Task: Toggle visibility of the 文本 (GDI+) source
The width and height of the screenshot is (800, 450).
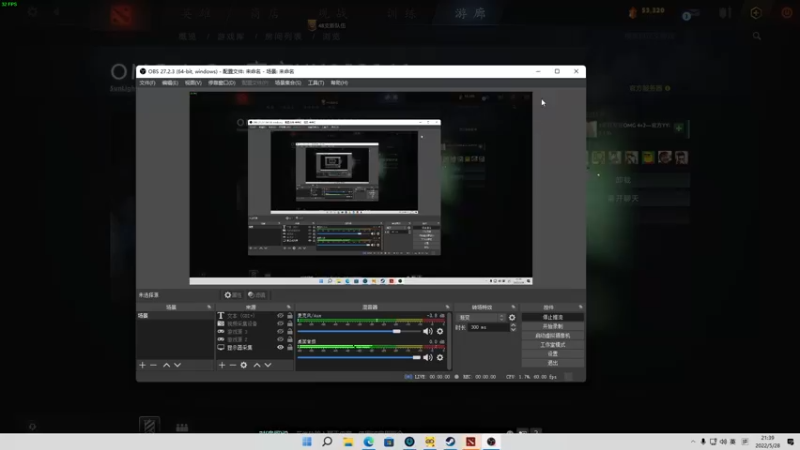Action: coord(280,316)
